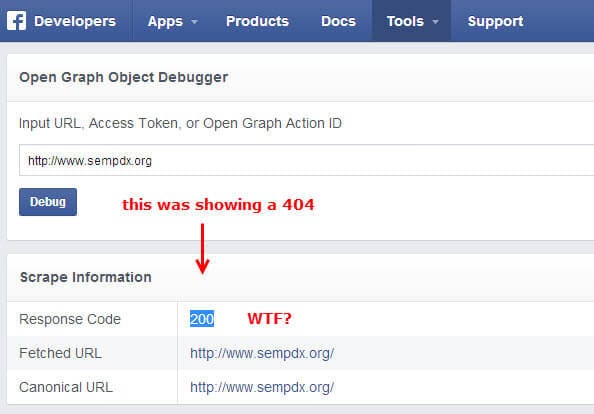Open the Canonical URL link
The height and width of the screenshot is (414, 594).
pos(262,387)
